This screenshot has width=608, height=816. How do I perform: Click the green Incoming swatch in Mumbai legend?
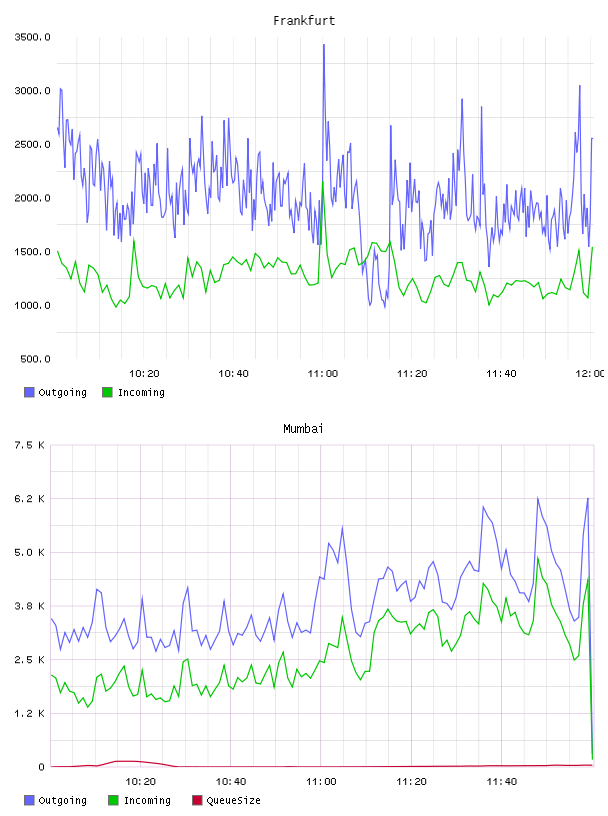click(x=113, y=800)
